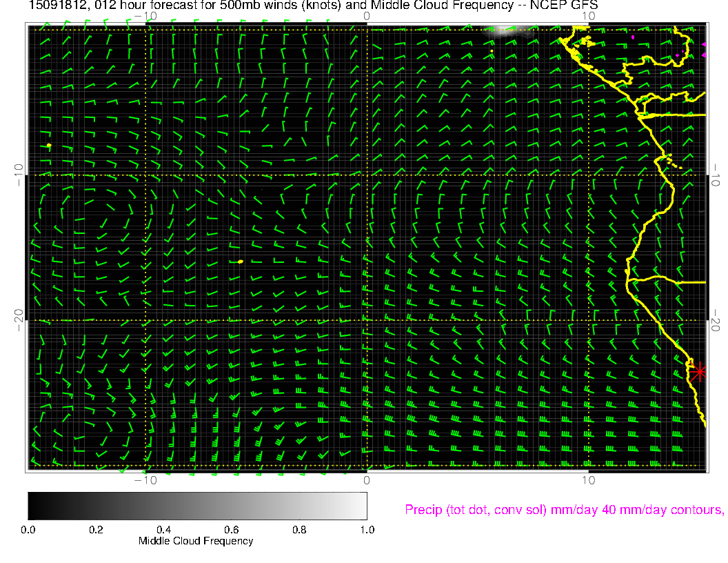
Task: Select the yellow island dot on the far left
Action: 49,146
